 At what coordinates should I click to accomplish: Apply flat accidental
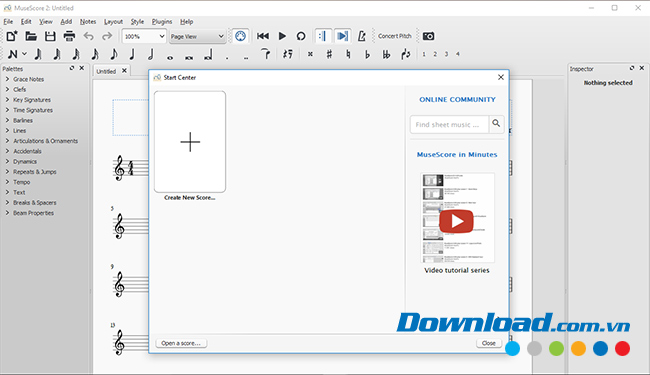click(367, 54)
